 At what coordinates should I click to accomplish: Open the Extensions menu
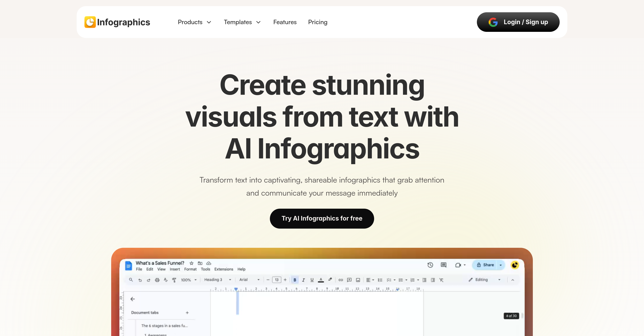(x=224, y=269)
